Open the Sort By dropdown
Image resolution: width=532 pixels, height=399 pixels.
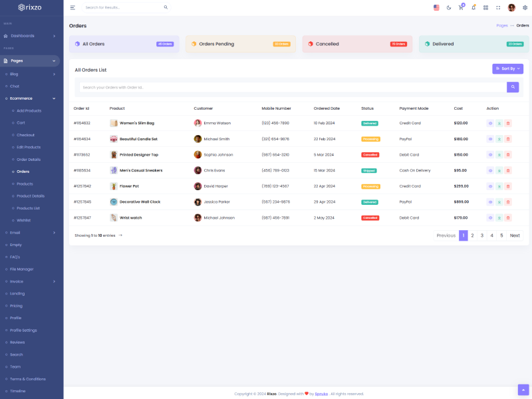[507, 68]
